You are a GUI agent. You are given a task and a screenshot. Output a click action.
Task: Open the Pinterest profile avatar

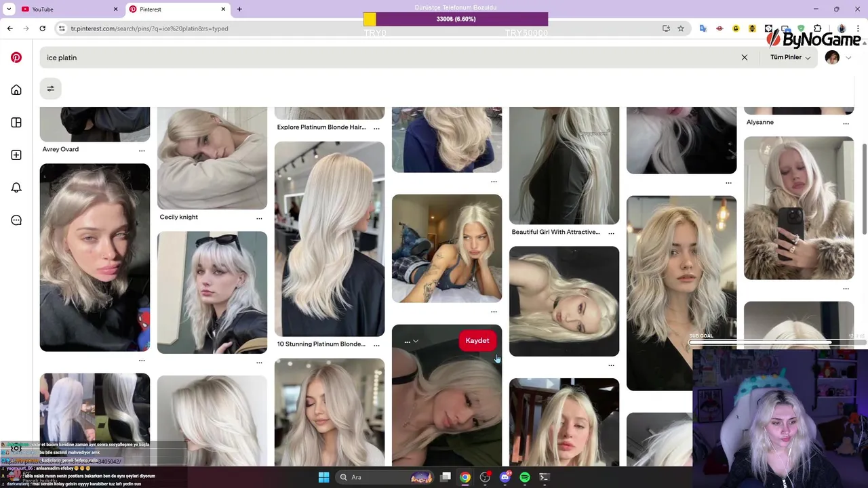point(832,58)
